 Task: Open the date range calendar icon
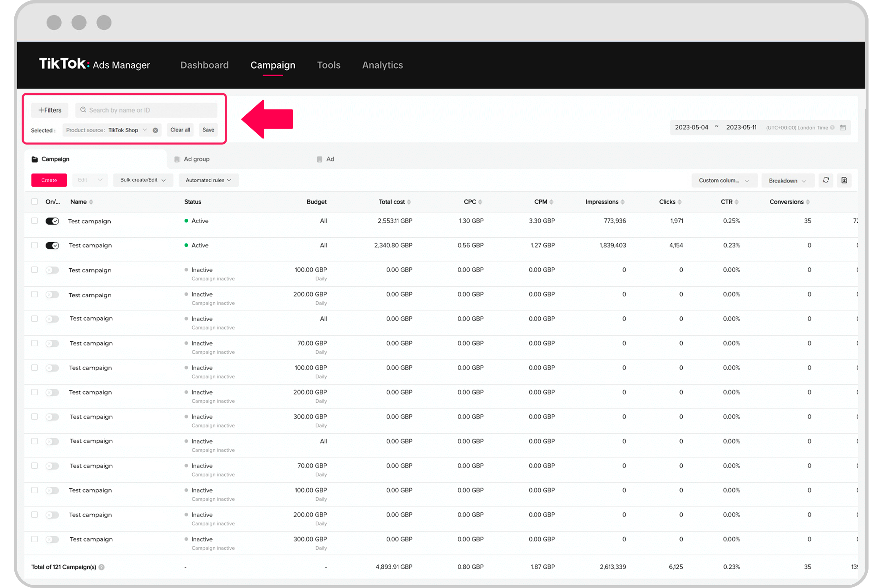click(x=842, y=127)
